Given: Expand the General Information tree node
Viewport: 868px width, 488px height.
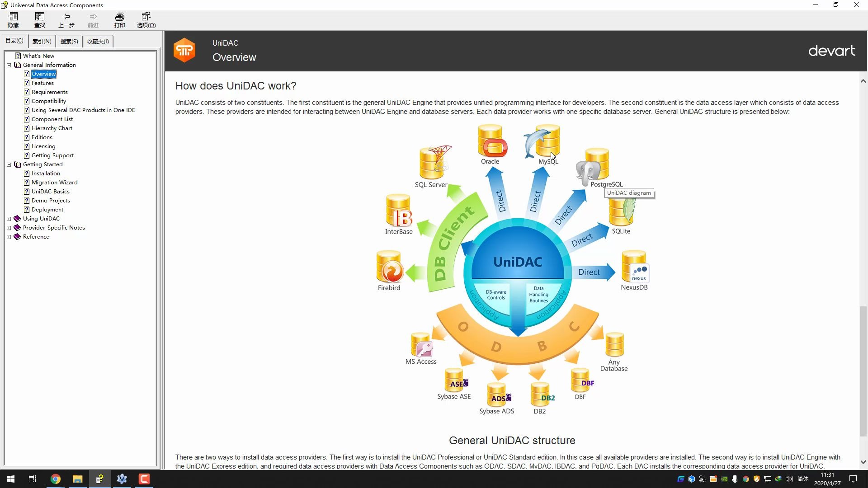Looking at the screenshot, I should tap(9, 64).
